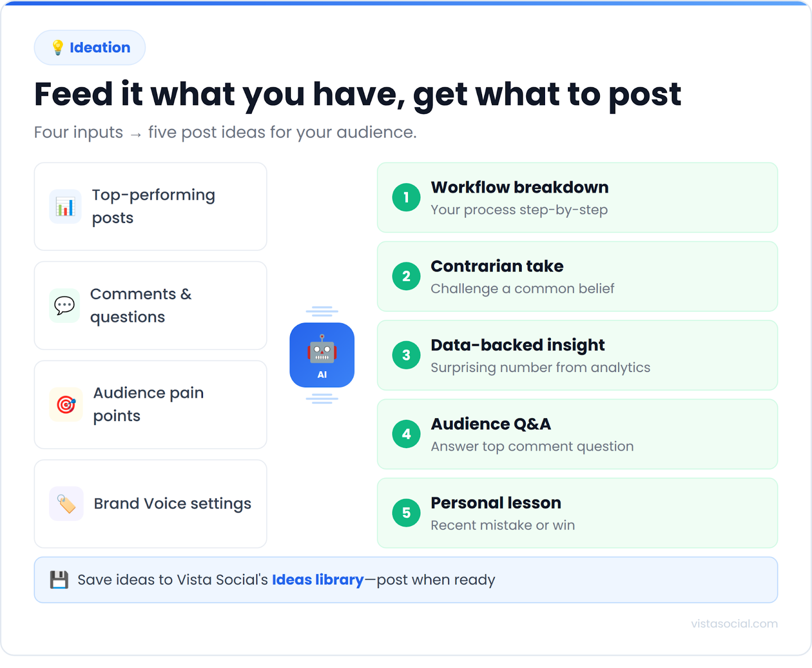
Task: Click the target icon for Audience pain points
Action: (66, 405)
